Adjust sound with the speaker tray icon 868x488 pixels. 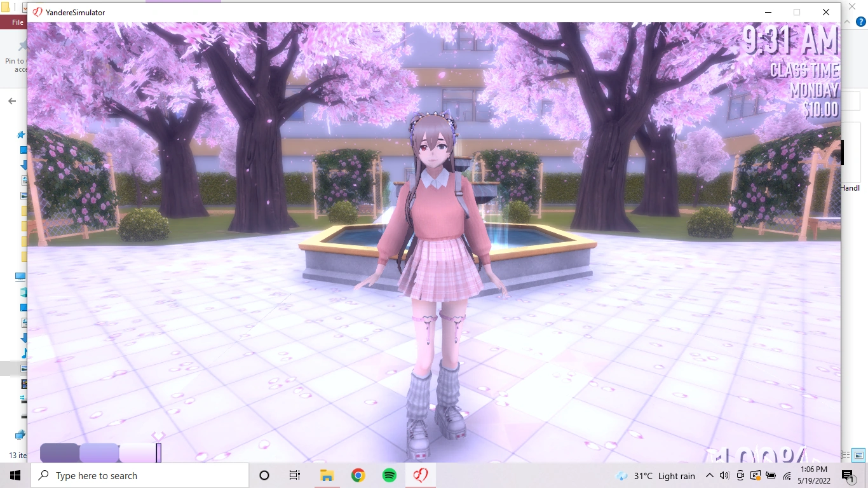point(724,475)
